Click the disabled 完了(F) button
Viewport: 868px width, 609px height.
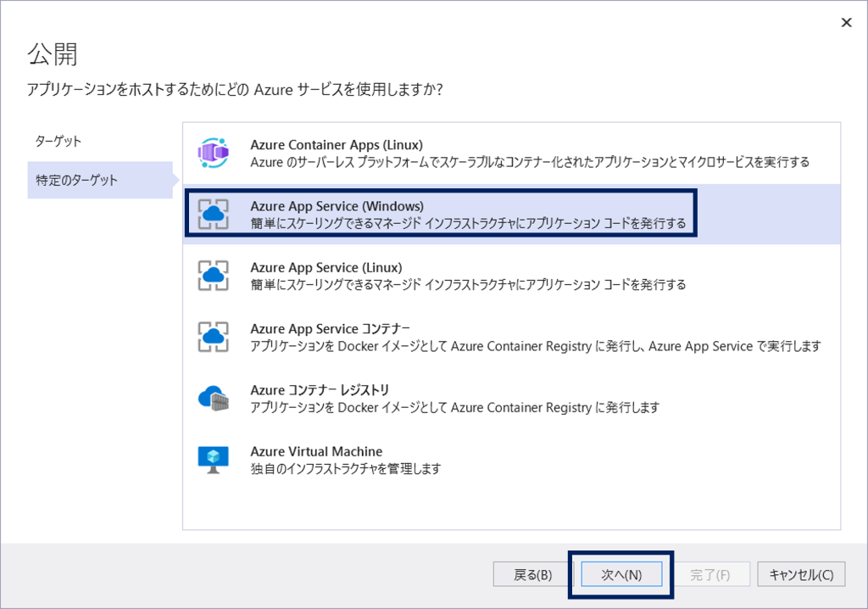click(709, 574)
